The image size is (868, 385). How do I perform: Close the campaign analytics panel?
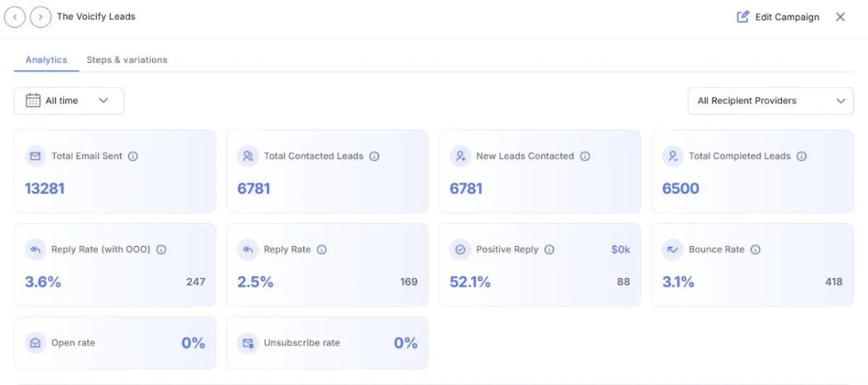click(x=841, y=17)
